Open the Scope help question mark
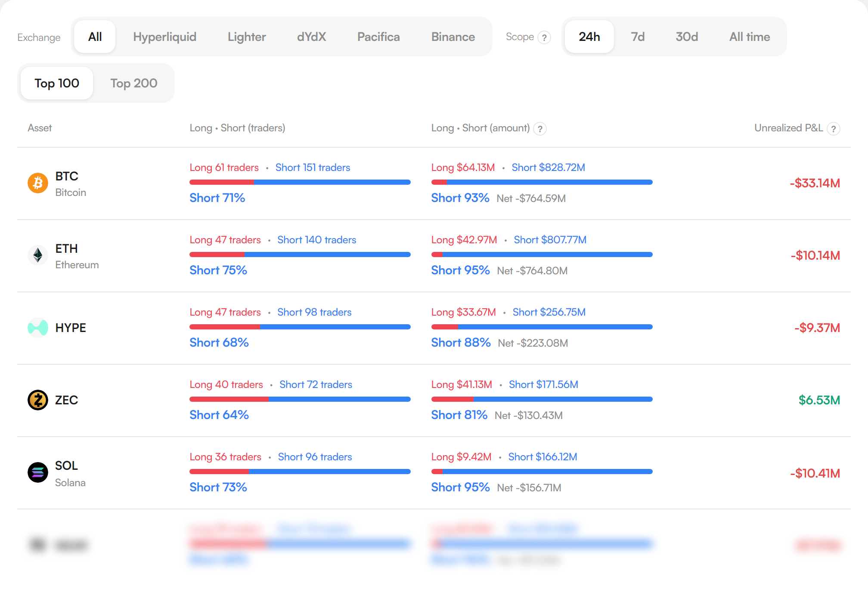Viewport: 868px width, 602px height. [x=544, y=37]
